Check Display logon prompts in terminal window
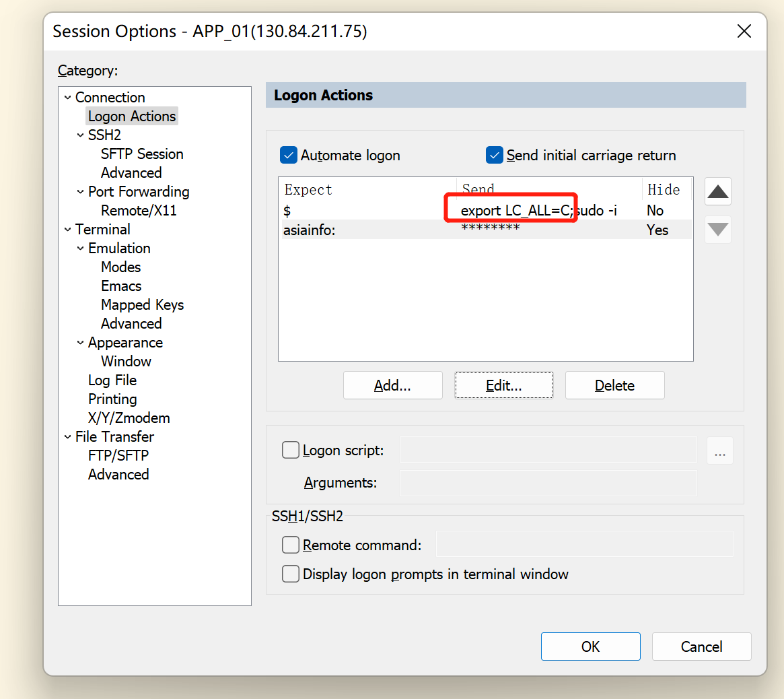Image resolution: width=784 pixels, height=699 pixels. (290, 574)
